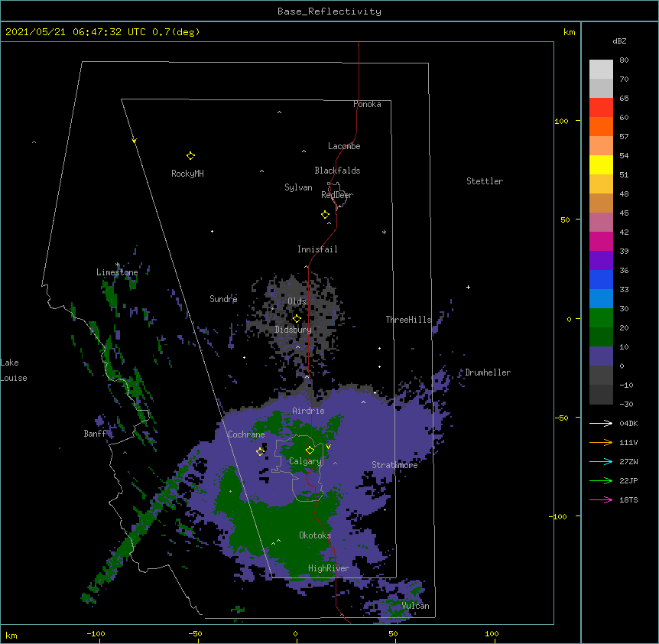The image size is (659, 644).
Task: Click the Okotoks label
Action: point(315,535)
